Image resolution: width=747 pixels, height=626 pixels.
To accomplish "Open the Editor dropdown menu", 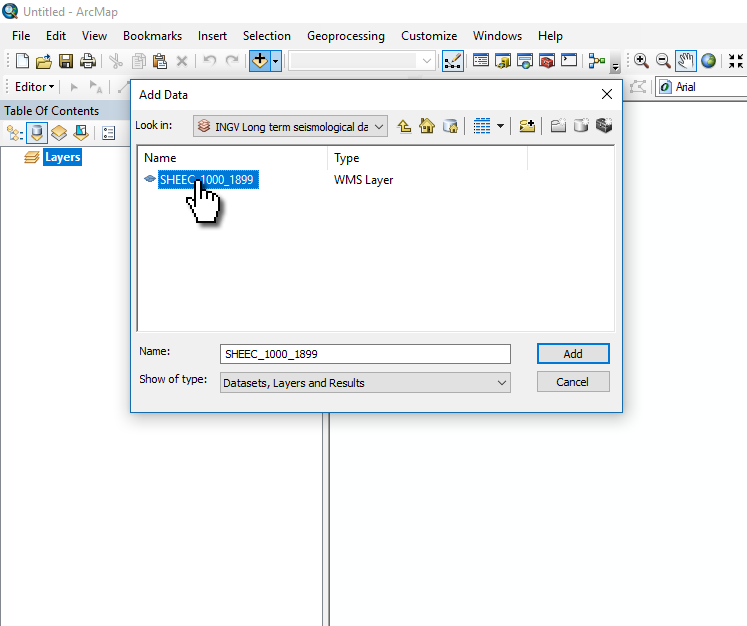I will click(x=34, y=87).
